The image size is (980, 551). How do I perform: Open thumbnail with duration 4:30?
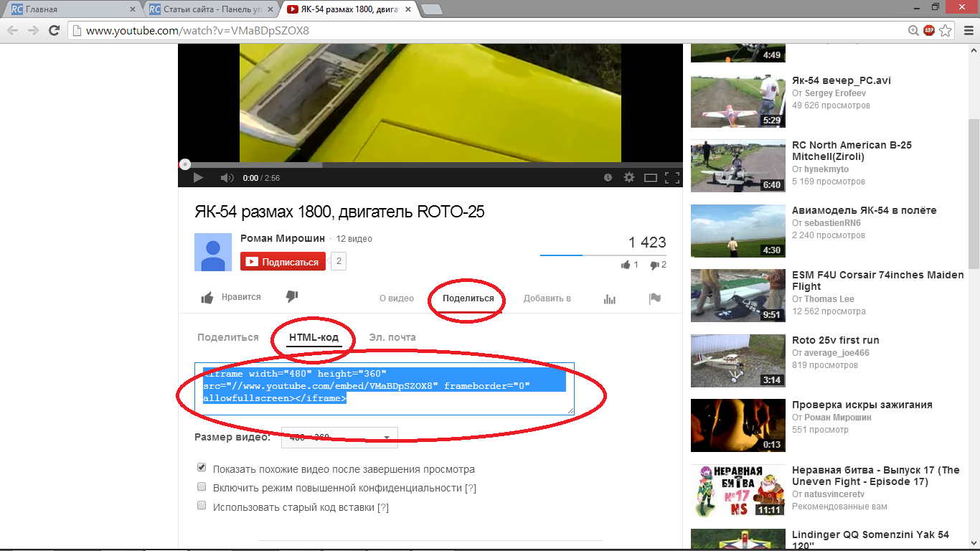click(x=738, y=232)
